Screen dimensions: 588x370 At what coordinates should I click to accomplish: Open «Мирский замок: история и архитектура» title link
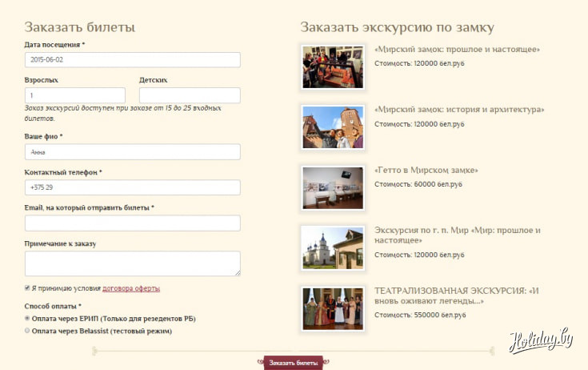[458, 109]
